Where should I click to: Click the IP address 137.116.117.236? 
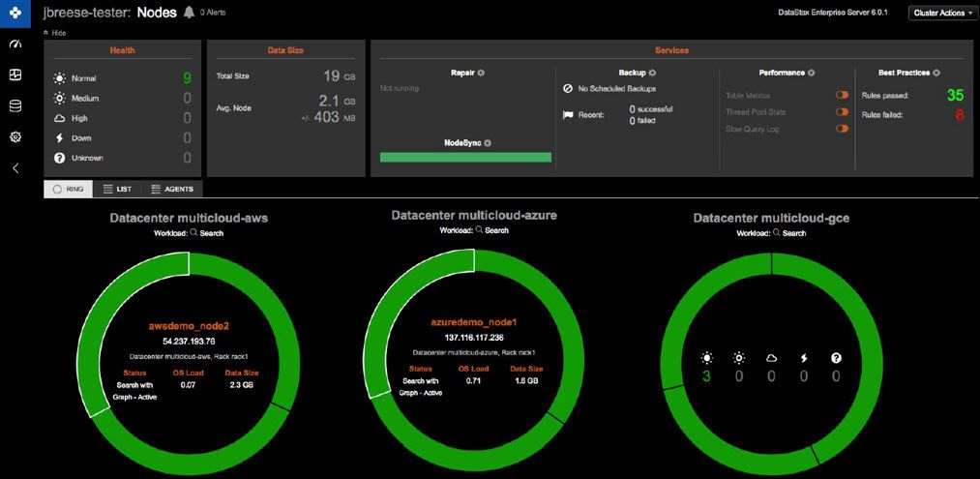pyautogui.click(x=474, y=338)
